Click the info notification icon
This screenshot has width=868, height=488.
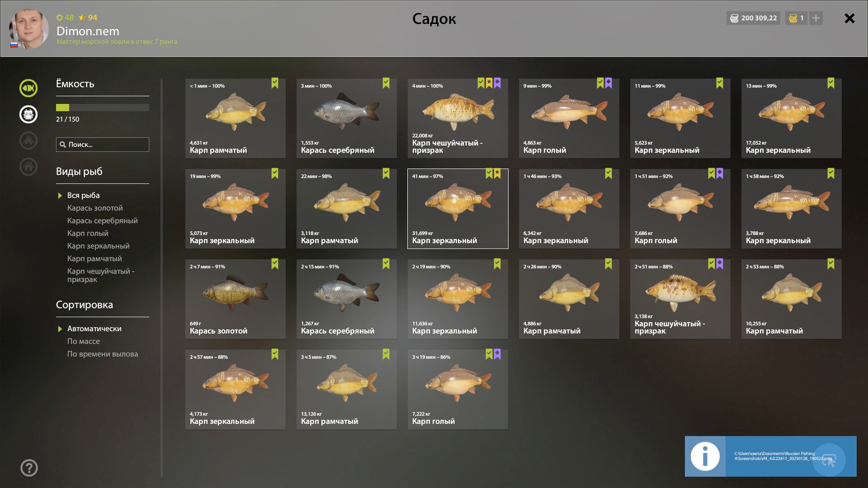click(x=705, y=456)
